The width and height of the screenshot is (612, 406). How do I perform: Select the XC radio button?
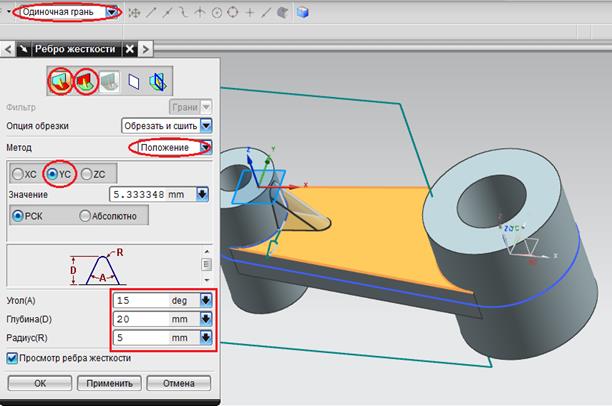(18, 174)
